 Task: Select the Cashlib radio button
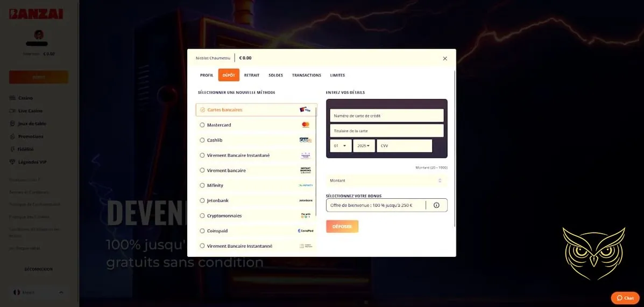coord(202,140)
